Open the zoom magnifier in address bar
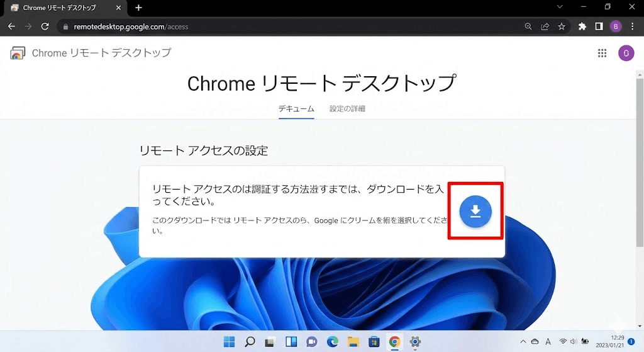Viewport: 644px width, 352px height. pos(528,26)
